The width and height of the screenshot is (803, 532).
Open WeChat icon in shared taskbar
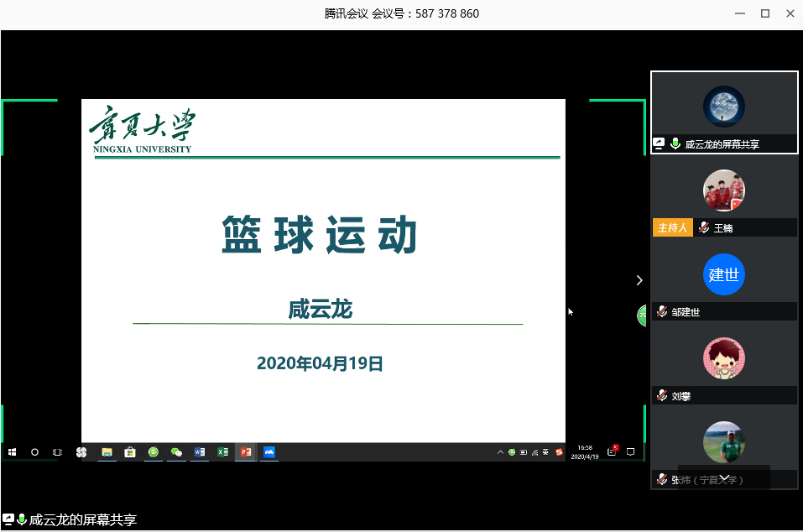(x=176, y=452)
